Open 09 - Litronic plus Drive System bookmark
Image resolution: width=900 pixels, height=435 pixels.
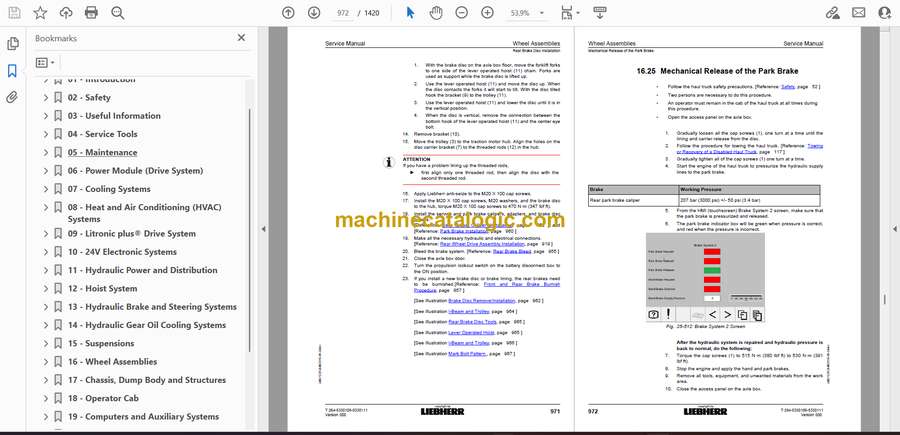pyautogui.click(x=131, y=234)
